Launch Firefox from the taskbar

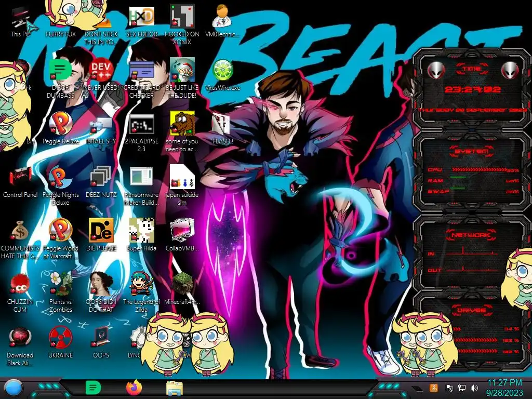134,388
